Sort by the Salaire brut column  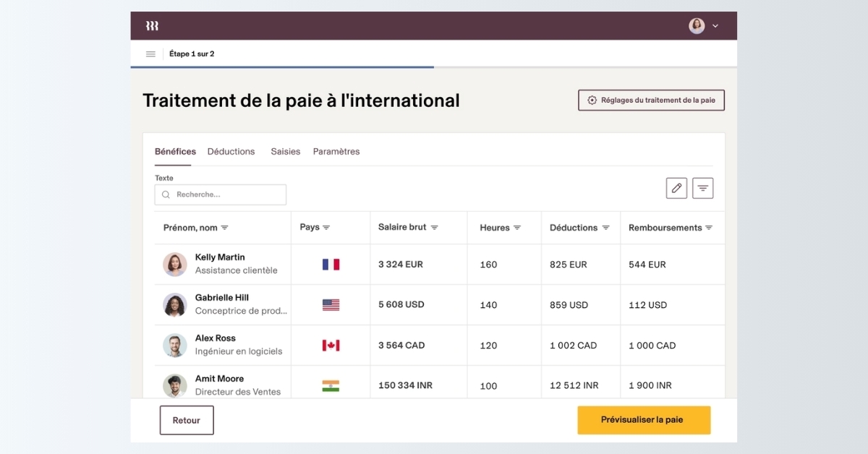pos(434,228)
